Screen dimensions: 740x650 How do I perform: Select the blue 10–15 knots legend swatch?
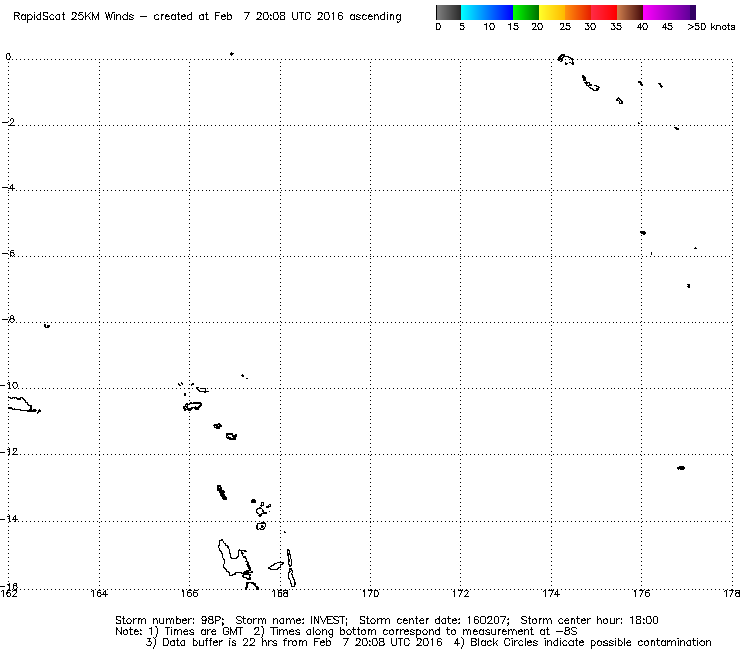pos(500,12)
